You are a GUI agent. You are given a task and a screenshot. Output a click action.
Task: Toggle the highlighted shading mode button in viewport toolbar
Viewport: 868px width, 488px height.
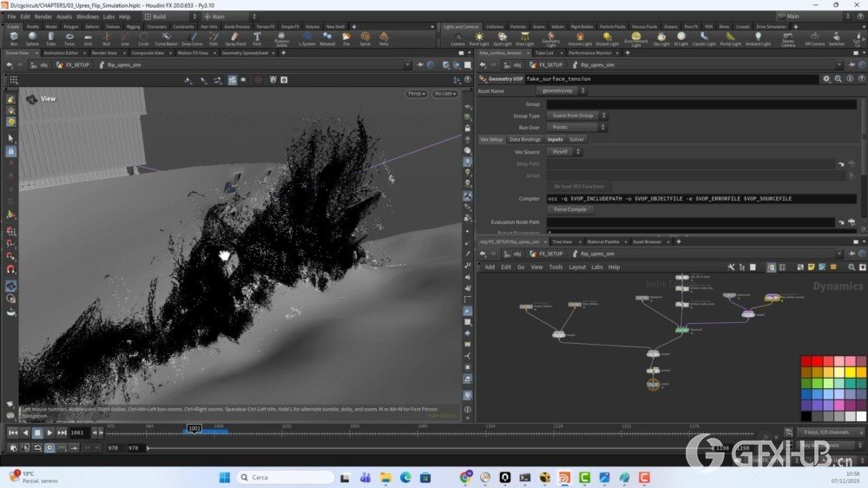[x=232, y=80]
